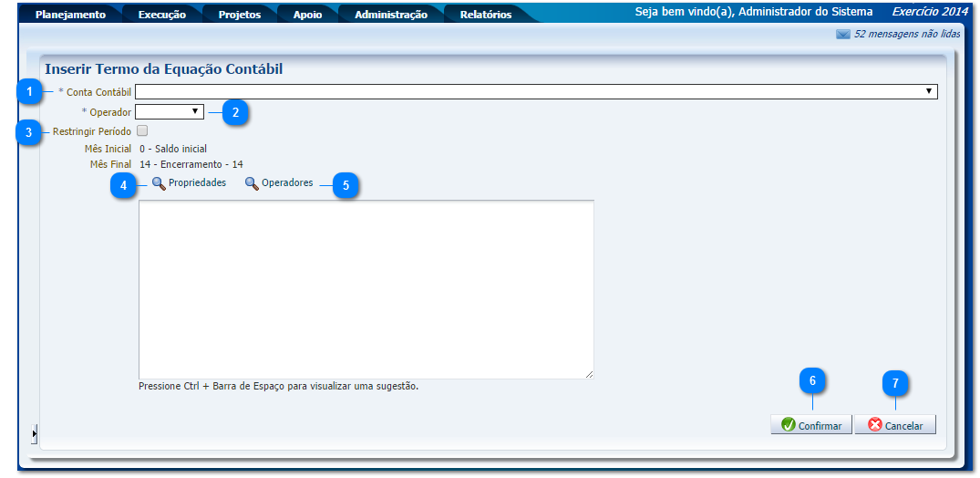
Task: Open the 52 mensagens não lidas link
Action: click(x=908, y=35)
